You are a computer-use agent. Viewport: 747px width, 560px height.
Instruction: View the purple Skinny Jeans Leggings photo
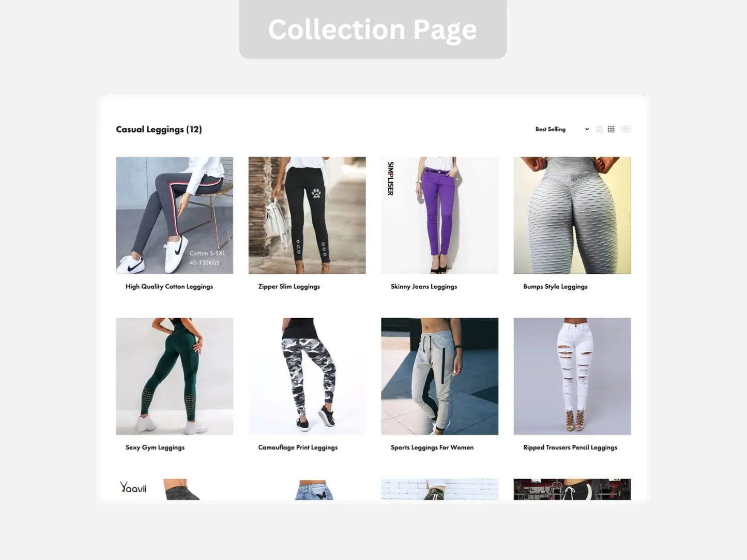pos(439,215)
